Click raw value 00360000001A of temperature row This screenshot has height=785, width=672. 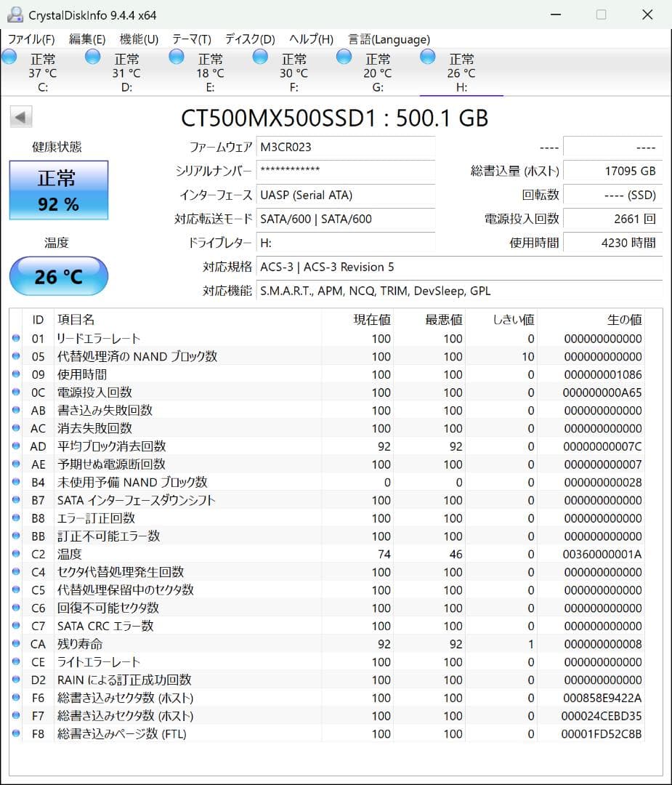(602, 554)
